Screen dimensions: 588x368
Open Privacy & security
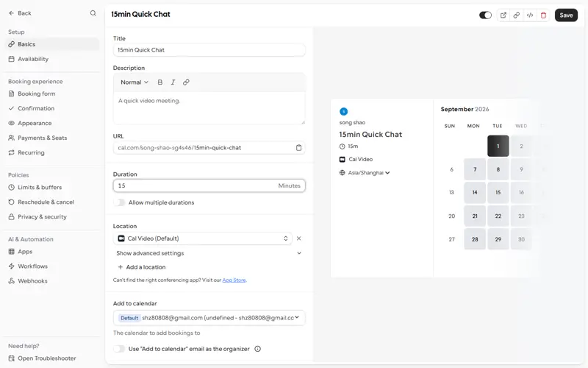52,216
